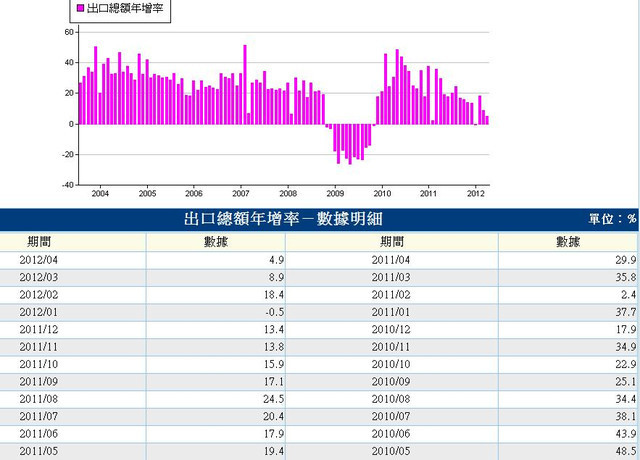The height and width of the screenshot is (460, 640).
Task: Click the value 34.4 for 2010/08
Action: point(626,399)
